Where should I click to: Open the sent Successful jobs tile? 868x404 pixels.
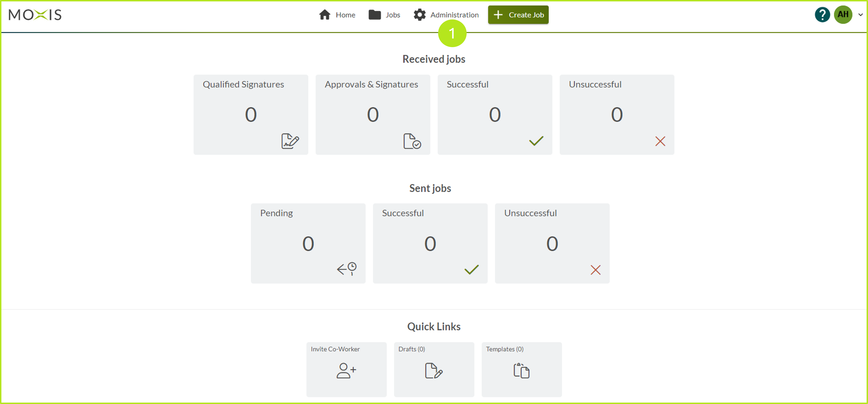point(430,243)
